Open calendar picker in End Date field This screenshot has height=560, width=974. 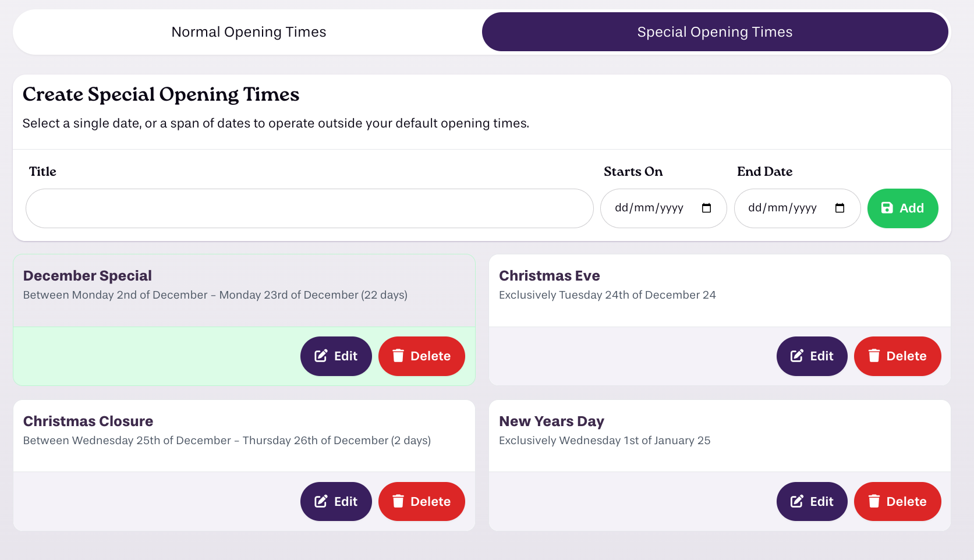pyautogui.click(x=840, y=208)
